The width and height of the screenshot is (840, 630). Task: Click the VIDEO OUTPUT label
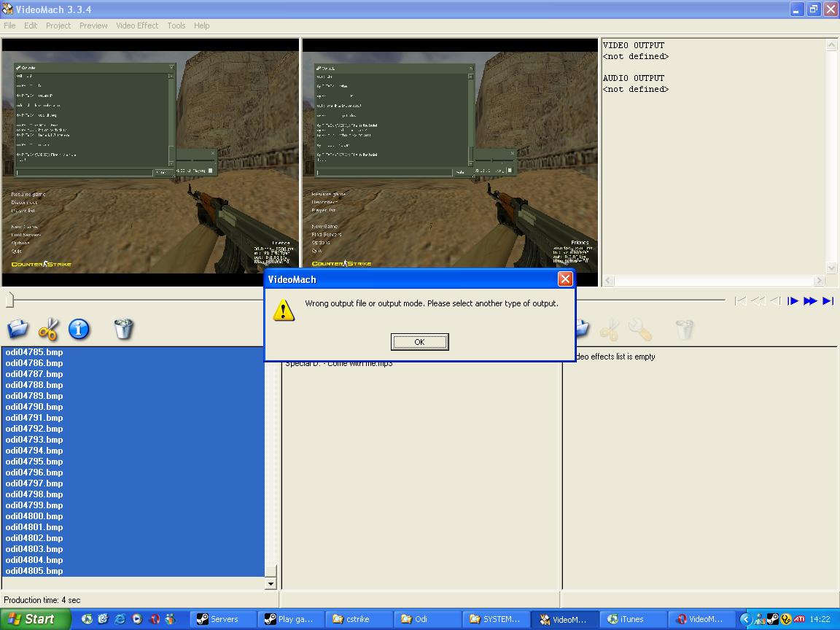pos(633,45)
